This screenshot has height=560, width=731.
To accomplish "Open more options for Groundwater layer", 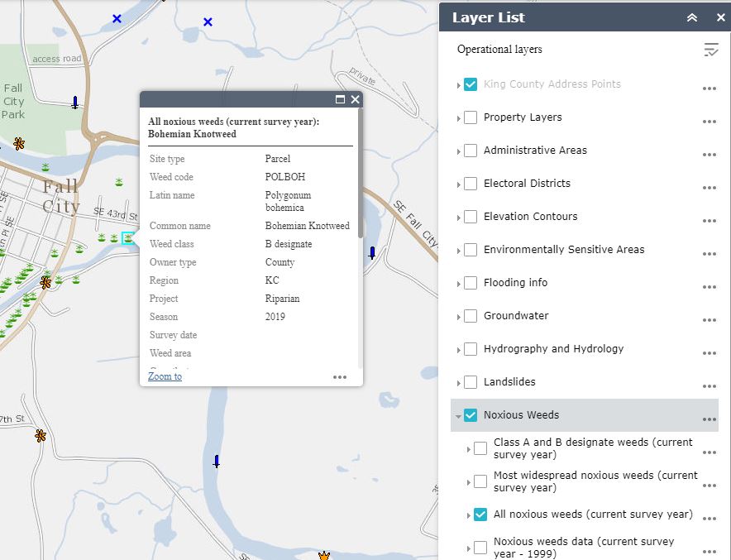I will pyautogui.click(x=709, y=320).
